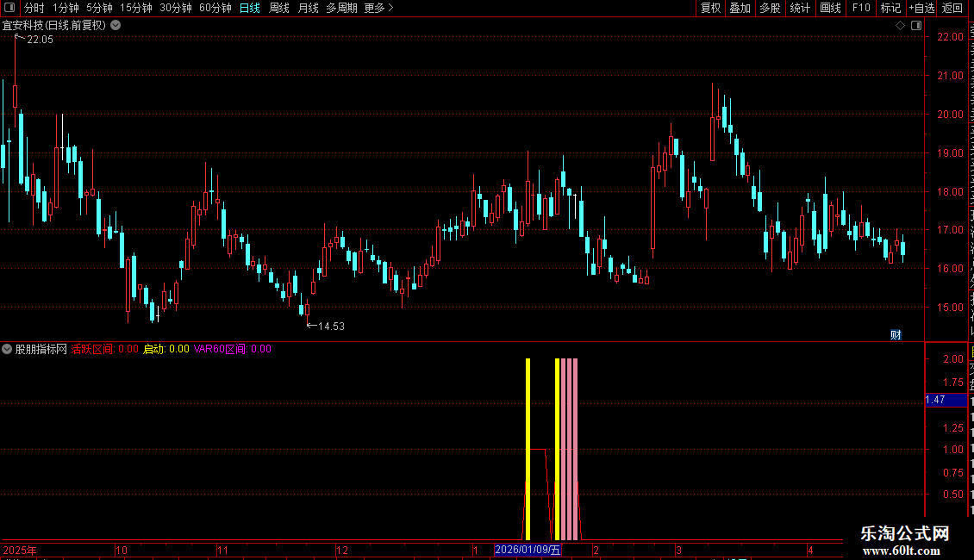Click the diamond marker icon near chart top-right
The image size is (974, 560).
(900, 26)
